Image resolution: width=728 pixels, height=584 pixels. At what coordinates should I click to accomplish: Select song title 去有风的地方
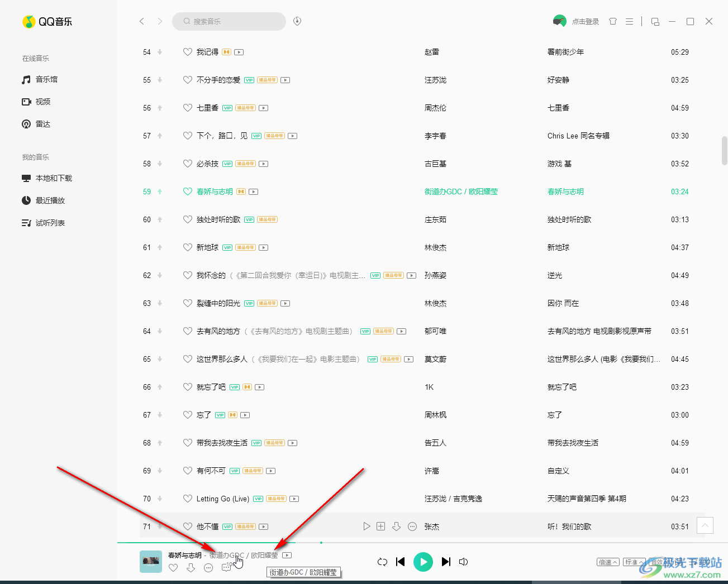tap(218, 331)
